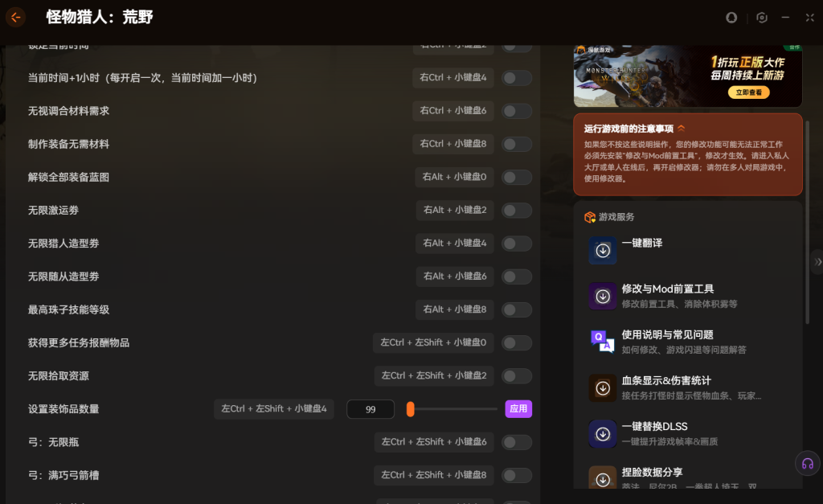The height and width of the screenshot is (504, 823).
Task: Download the 修改与Mod前置工具 icon
Action: 603,297
